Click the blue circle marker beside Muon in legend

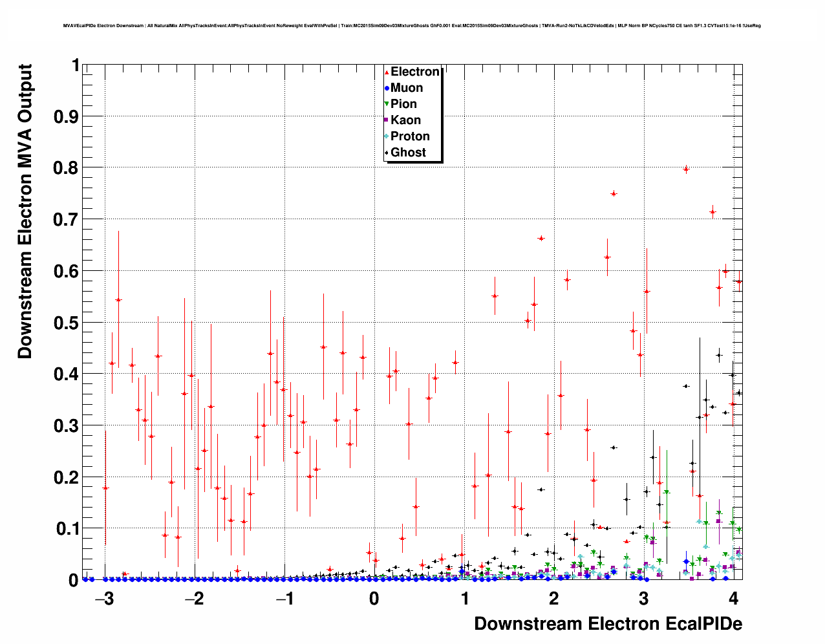tap(387, 89)
